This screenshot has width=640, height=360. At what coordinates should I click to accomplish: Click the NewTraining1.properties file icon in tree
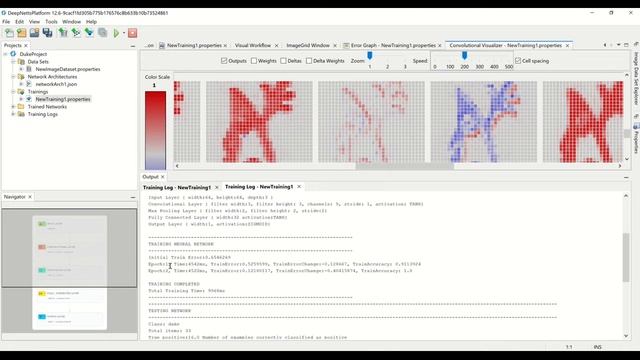click(x=29, y=99)
